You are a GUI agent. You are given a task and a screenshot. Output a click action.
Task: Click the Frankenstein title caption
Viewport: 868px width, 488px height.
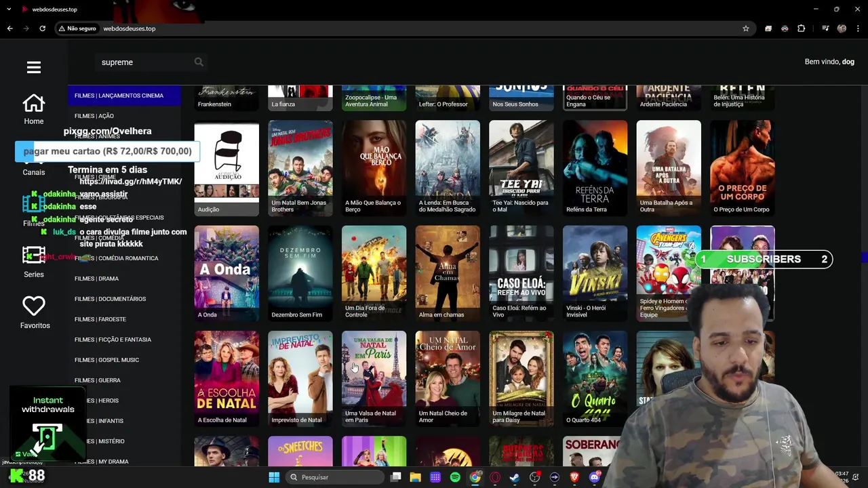click(214, 104)
